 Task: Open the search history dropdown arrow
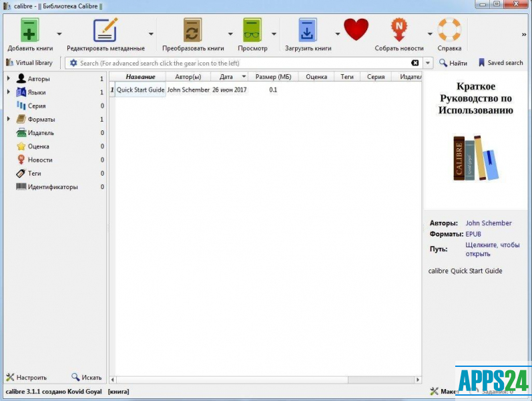pyautogui.click(x=427, y=63)
